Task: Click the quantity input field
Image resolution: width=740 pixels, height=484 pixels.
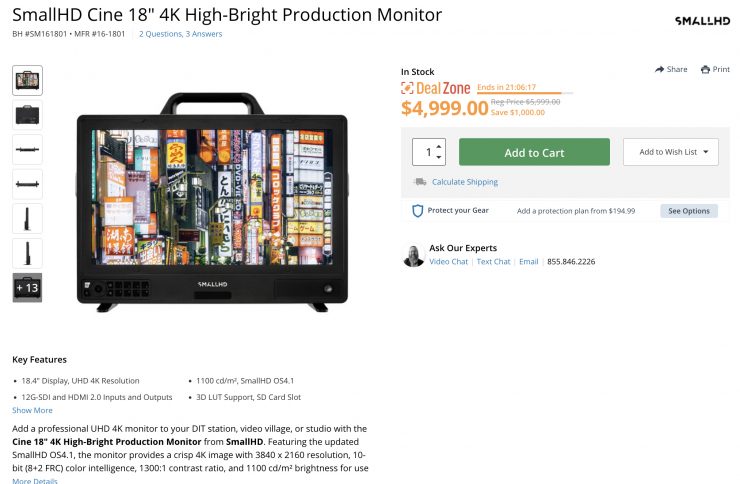Action: (428, 152)
